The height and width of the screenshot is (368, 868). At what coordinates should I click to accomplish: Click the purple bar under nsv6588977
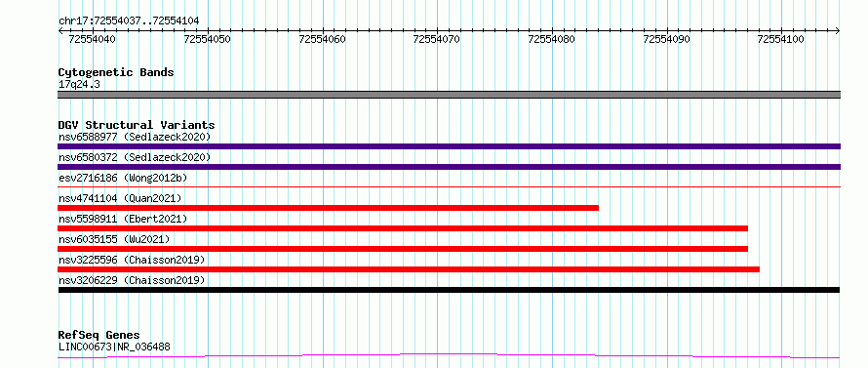(x=449, y=146)
